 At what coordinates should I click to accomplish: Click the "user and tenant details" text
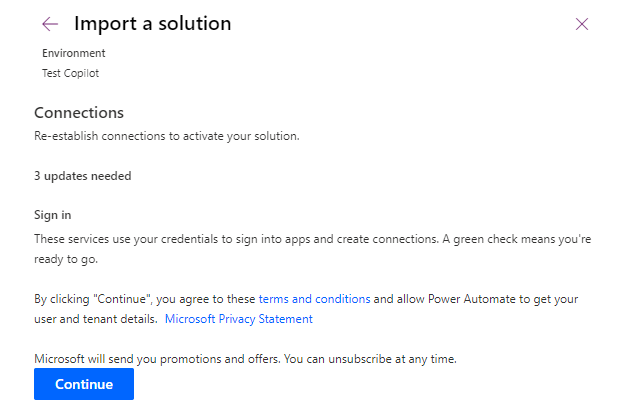[95, 319]
